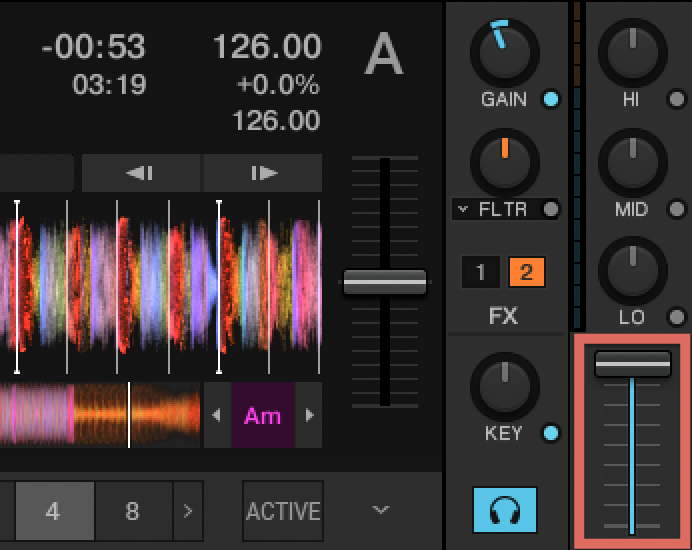The image size is (692, 550).
Task: Click the ACTIVE loop button
Action: coord(283,511)
